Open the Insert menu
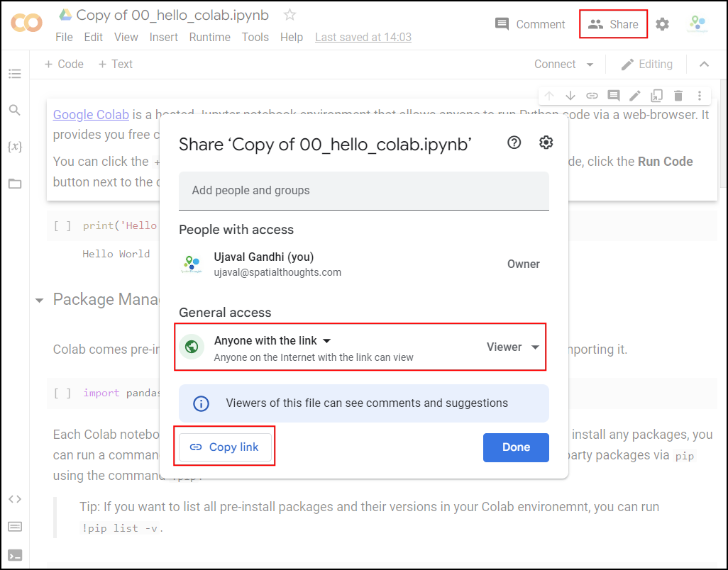Image resolution: width=728 pixels, height=570 pixels. (163, 37)
